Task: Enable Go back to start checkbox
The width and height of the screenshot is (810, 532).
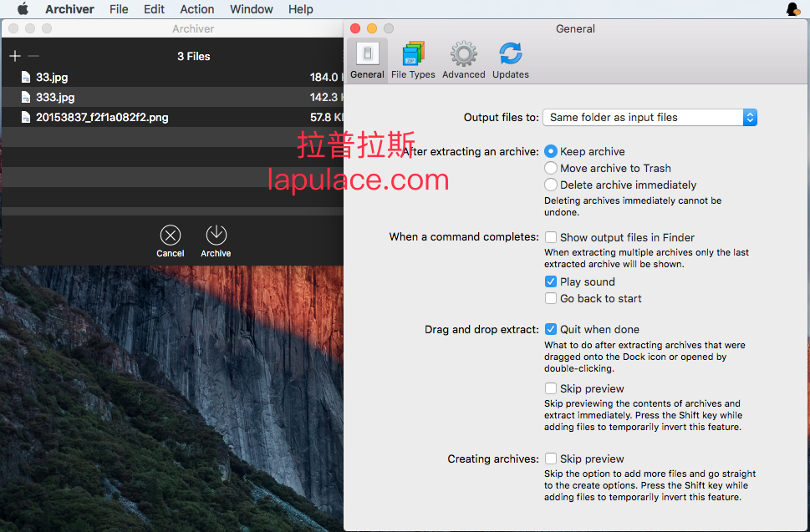Action: [551, 298]
